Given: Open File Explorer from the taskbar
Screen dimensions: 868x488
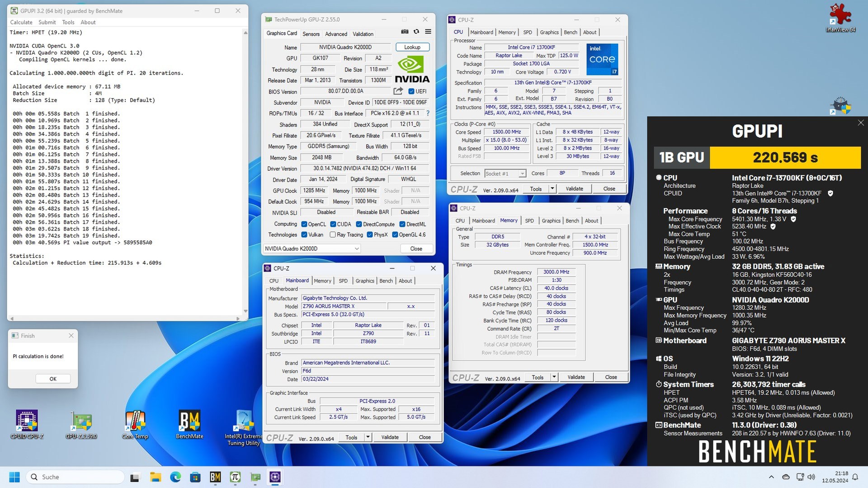Looking at the screenshot, I should click(x=156, y=477).
